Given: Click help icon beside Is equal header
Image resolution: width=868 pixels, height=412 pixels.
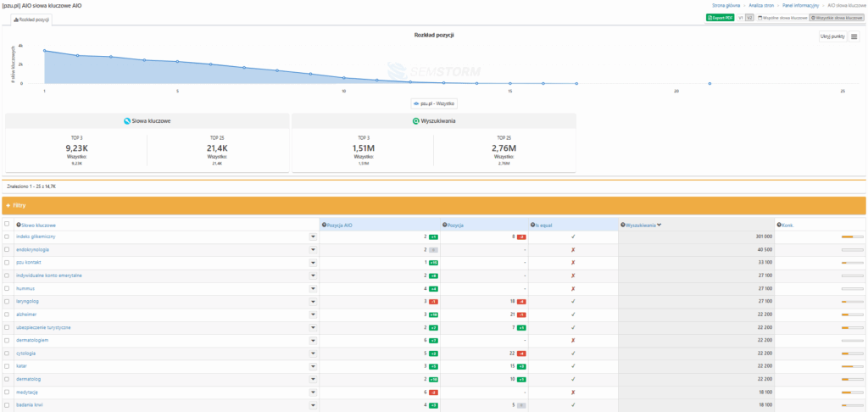Looking at the screenshot, I should [533, 225].
